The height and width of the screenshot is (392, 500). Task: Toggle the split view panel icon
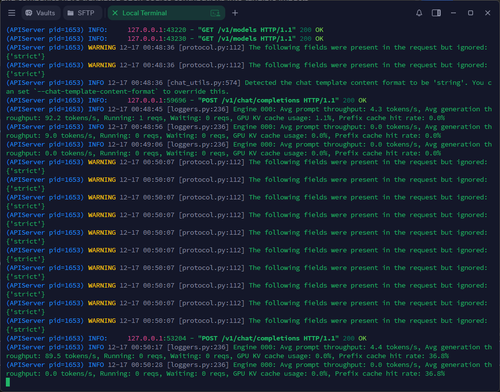(x=436, y=13)
